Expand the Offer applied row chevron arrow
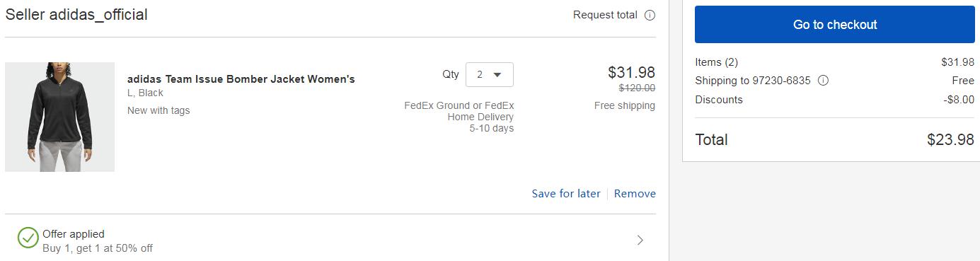Screen dimensions: 980x261 coord(640,240)
